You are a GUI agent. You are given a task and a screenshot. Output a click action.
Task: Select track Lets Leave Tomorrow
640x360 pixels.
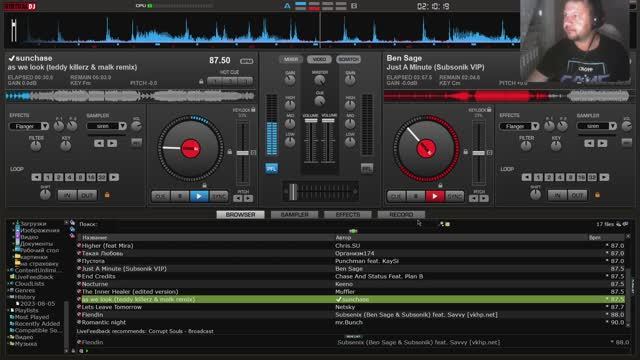350,307
